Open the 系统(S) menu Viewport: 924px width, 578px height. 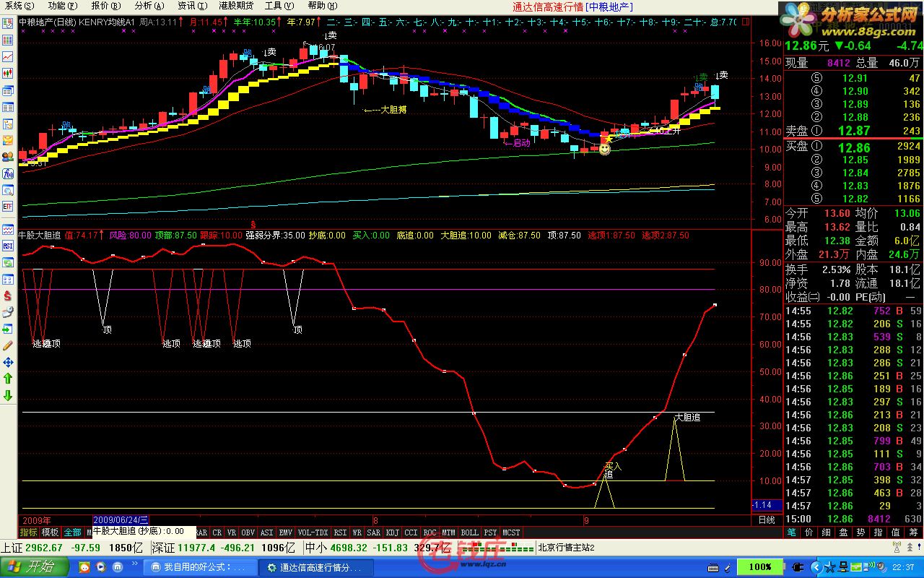pos(18,6)
